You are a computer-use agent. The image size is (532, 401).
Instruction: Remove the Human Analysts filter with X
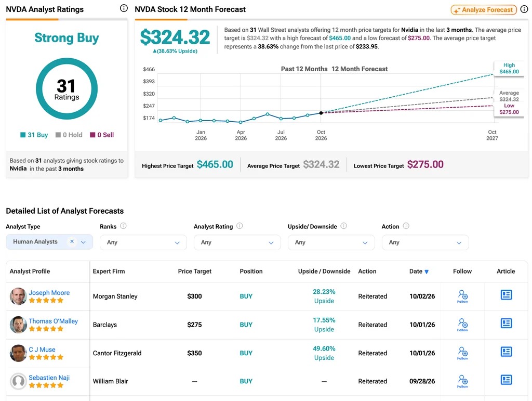[72, 241]
